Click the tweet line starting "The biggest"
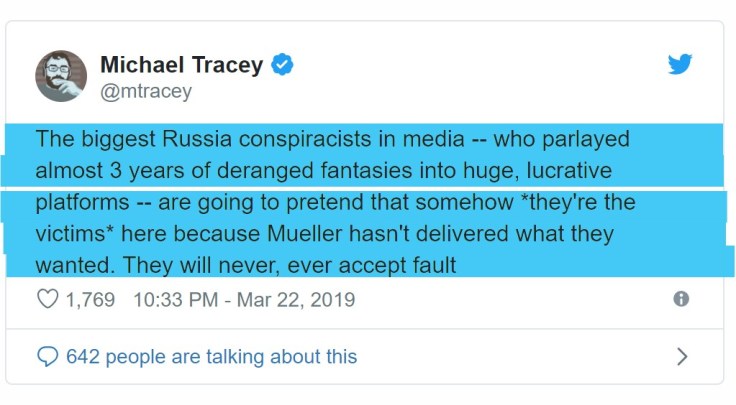The height and width of the screenshot is (405, 736). coord(332,139)
